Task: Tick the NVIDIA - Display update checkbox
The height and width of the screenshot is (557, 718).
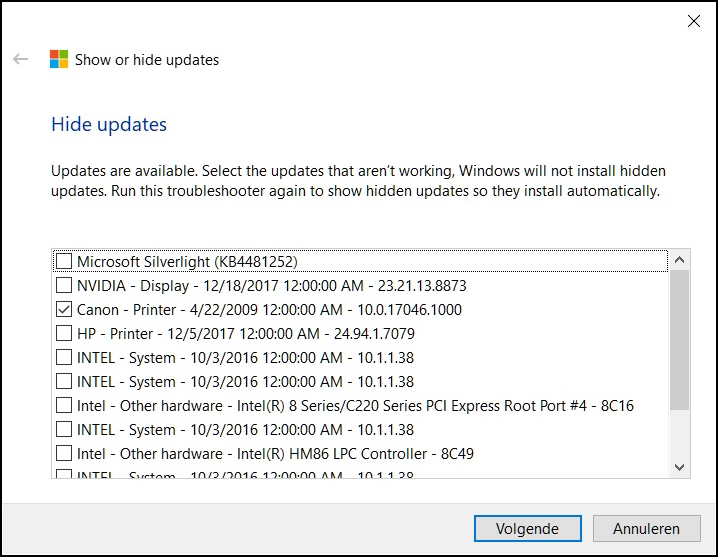Action: pos(64,285)
